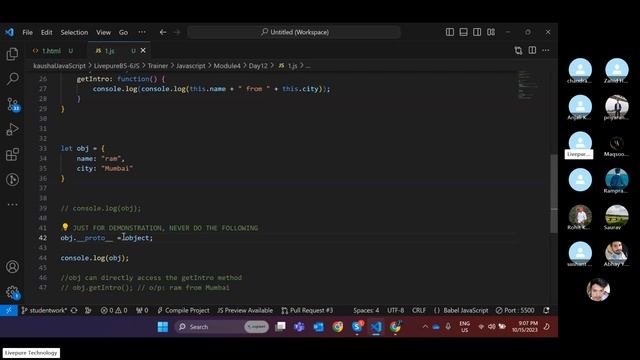Click the editor vertical scrollbar
Screen dimensions: 640x360
(x=553, y=193)
